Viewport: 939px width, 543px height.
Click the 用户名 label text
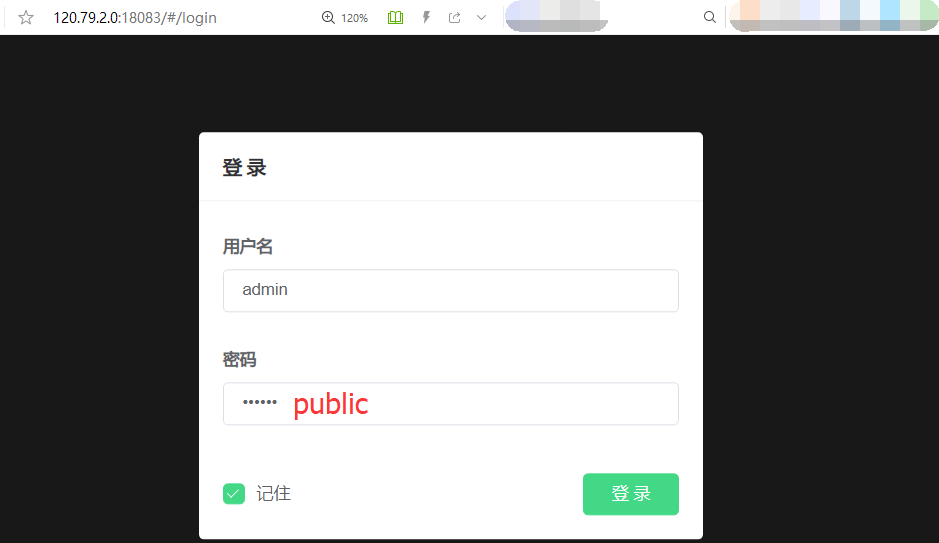tap(248, 247)
